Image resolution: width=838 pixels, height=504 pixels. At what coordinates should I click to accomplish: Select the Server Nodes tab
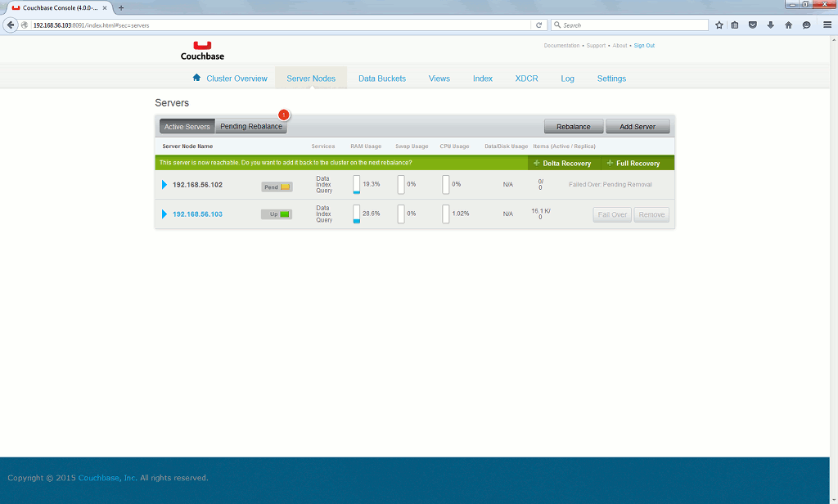pyautogui.click(x=311, y=79)
